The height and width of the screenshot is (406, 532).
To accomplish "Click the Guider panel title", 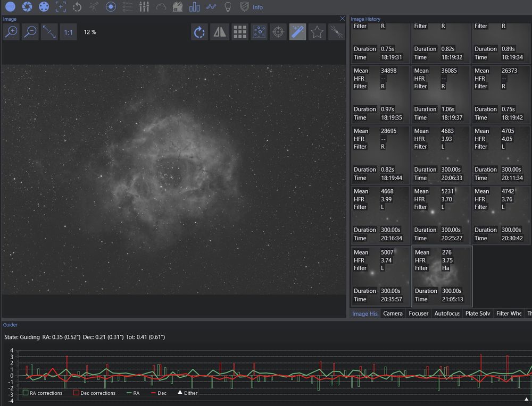I will (x=10, y=325).
